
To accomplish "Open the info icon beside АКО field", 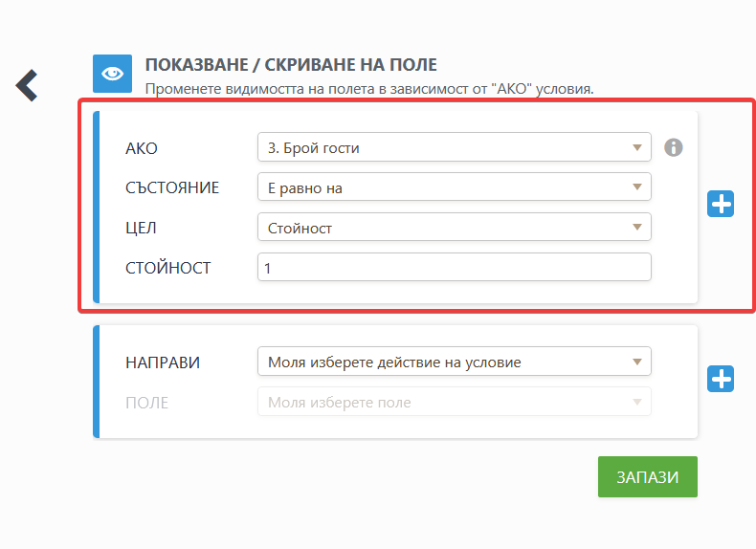I will 673,147.
